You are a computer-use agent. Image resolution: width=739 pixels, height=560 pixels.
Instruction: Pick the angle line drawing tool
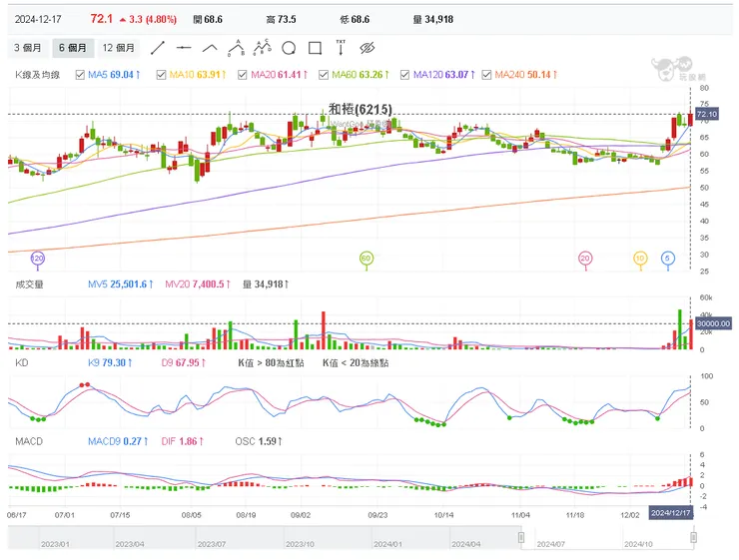pyautogui.click(x=210, y=48)
